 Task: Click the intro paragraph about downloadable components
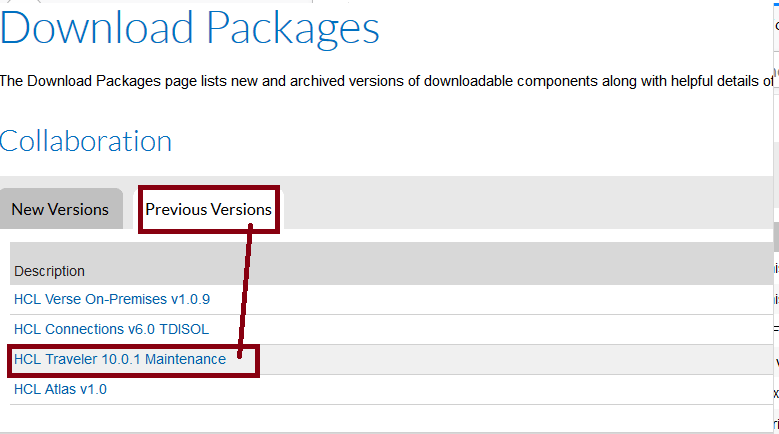coord(387,81)
